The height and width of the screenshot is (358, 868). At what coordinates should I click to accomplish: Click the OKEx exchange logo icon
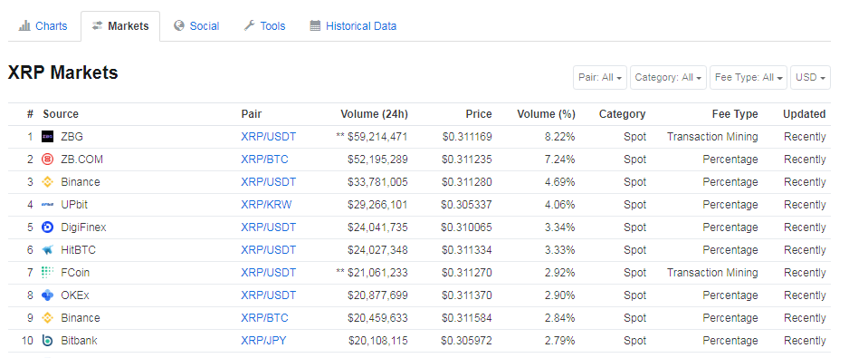(x=48, y=295)
